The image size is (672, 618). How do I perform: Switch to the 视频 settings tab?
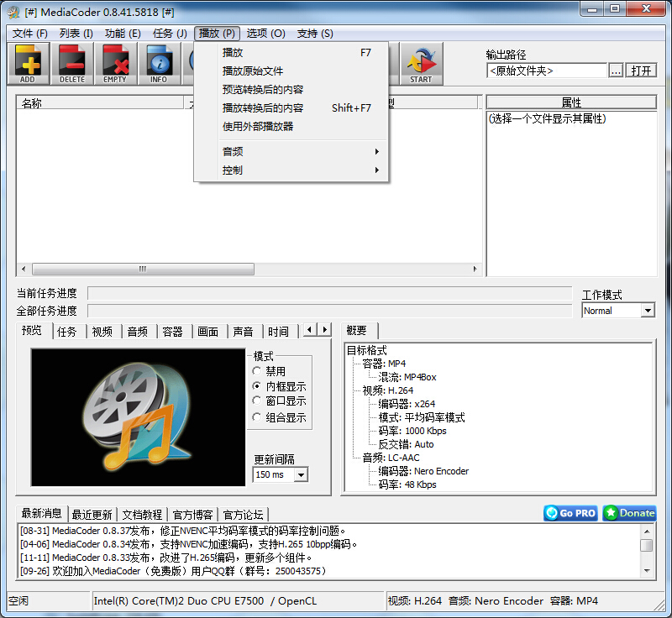(x=102, y=332)
